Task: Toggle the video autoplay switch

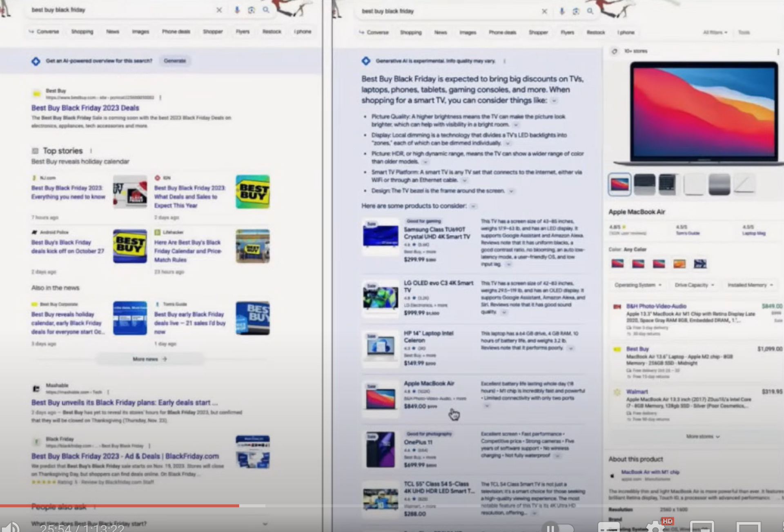Action: click(558, 527)
